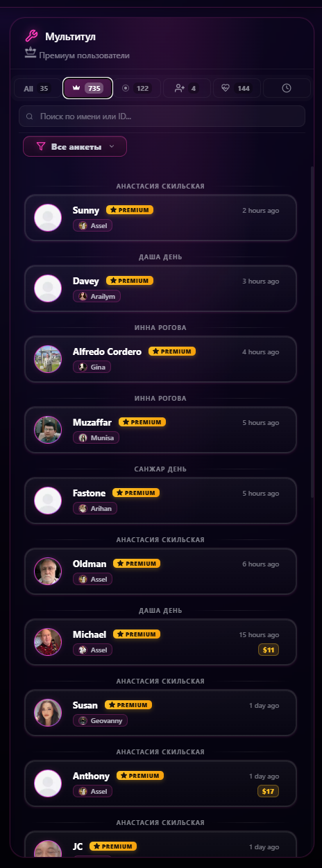Open Fastone's user card
Image resolution: width=322 pixels, height=868 pixels.
[x=160, y=501]
